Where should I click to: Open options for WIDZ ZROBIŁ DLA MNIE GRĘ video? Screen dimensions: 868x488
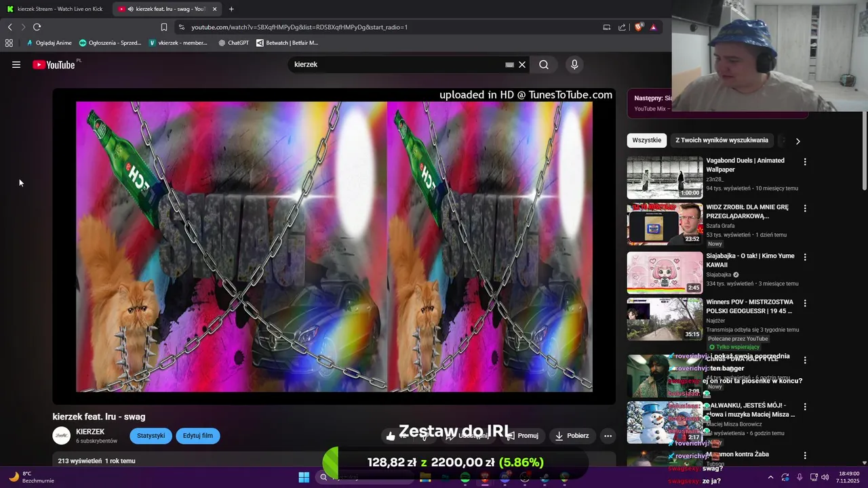(x=805, y=209)
